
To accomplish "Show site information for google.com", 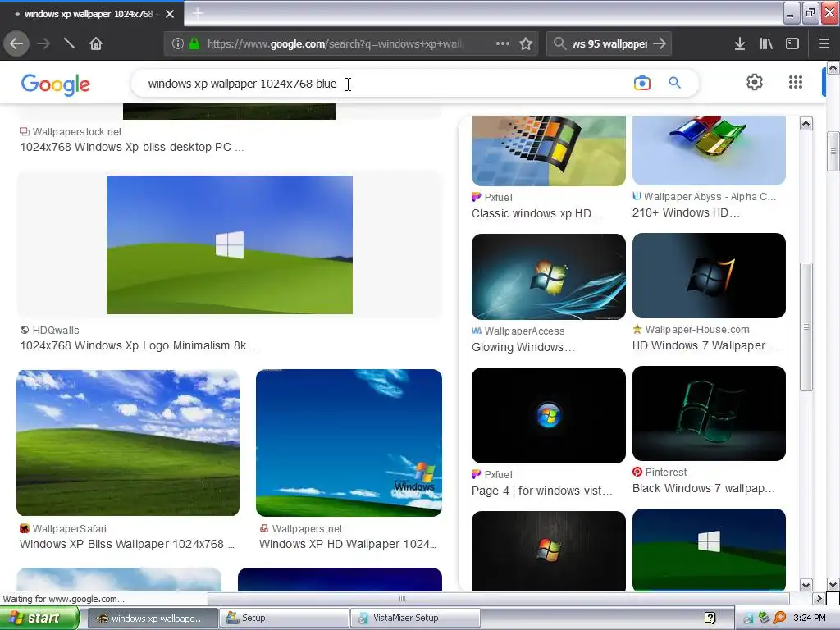I will (x=178, y=44).
